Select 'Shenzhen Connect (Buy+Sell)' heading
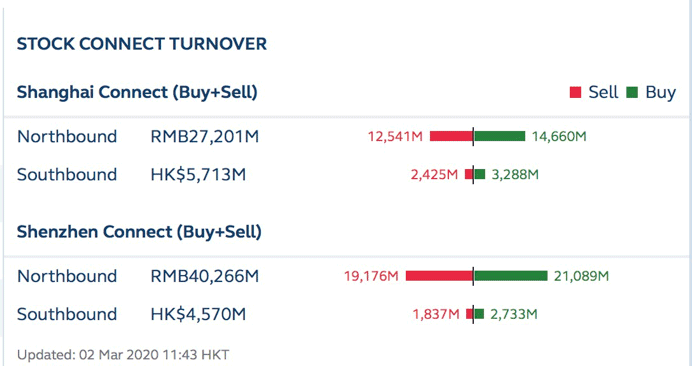Viewport: 692px width, 366px height. pos(139,232)
